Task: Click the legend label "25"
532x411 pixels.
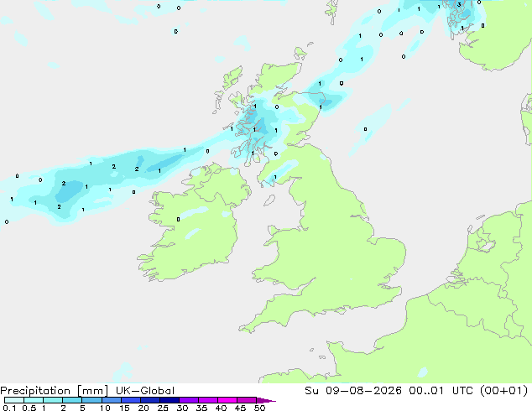Action: tap(163, 408)
